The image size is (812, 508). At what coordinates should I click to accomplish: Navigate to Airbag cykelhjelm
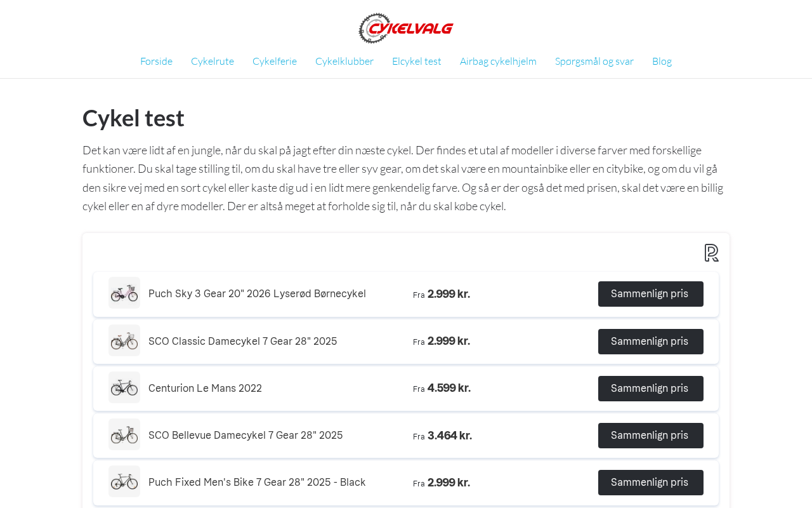pos(498,61)
